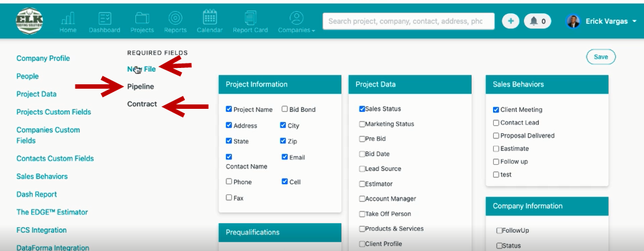Open DataForma Integration link
The height and width of the screenshot is (251, 644).
[x=53, y=248]
